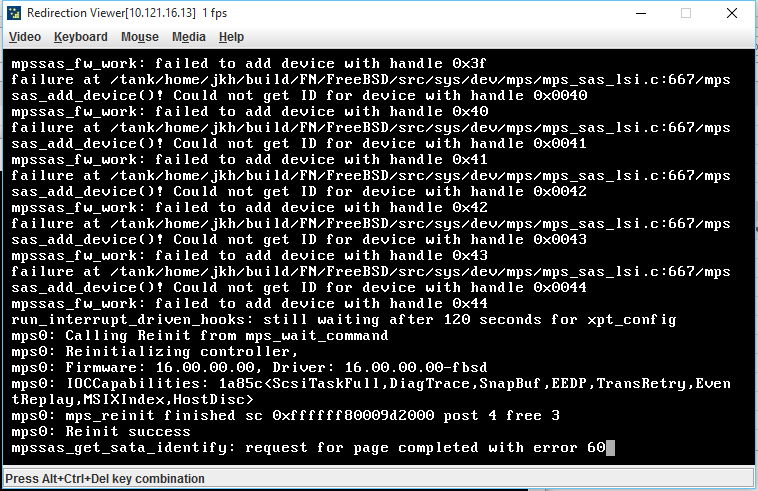This screenshot has height=491, width=758.
Task: Open the Keyboard menu
Action: tap(81, 37)
